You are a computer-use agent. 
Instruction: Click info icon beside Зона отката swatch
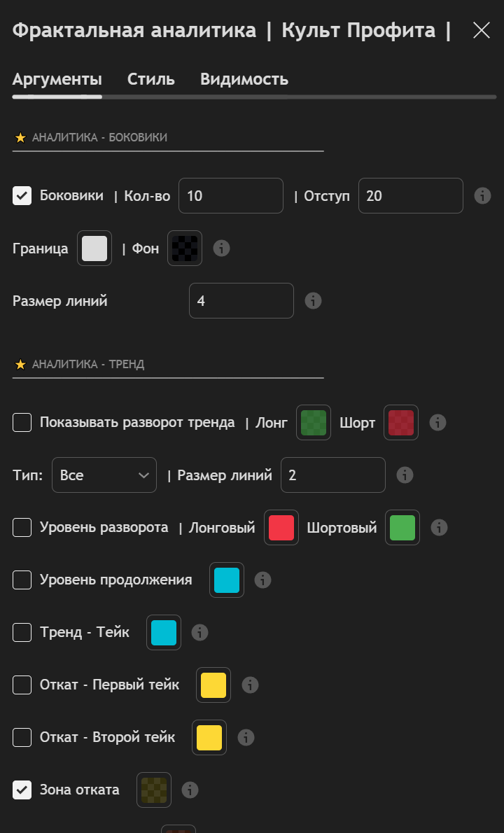coord(190,790)
